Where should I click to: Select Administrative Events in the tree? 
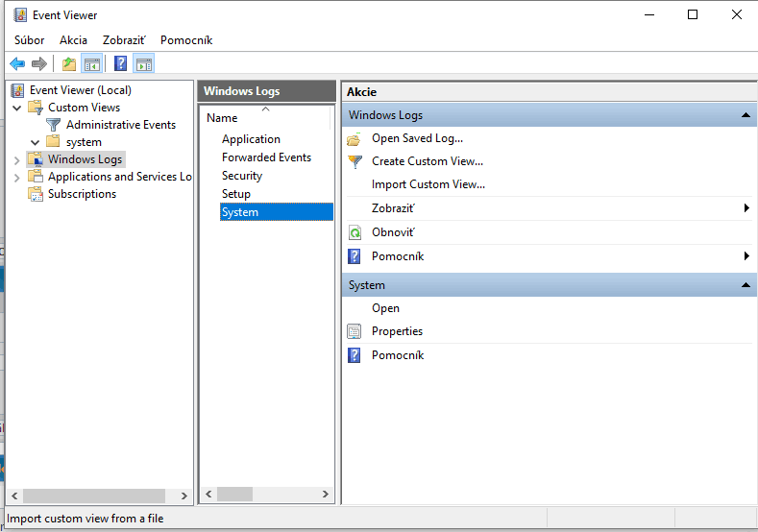[121, 125]
